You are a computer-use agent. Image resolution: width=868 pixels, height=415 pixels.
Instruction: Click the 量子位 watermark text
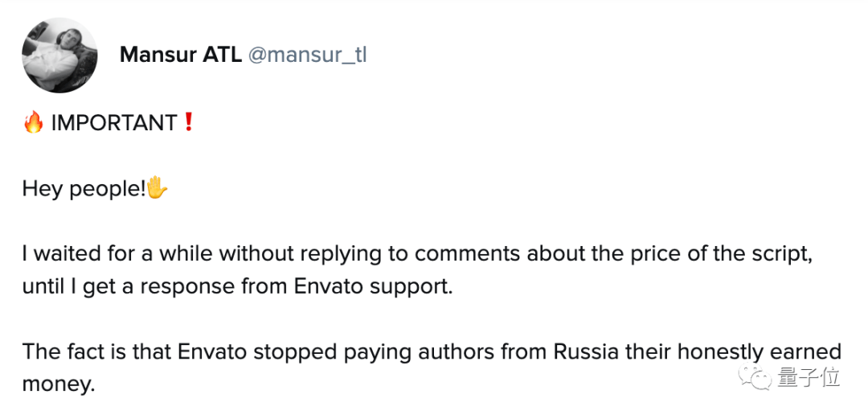pos(808,376)
